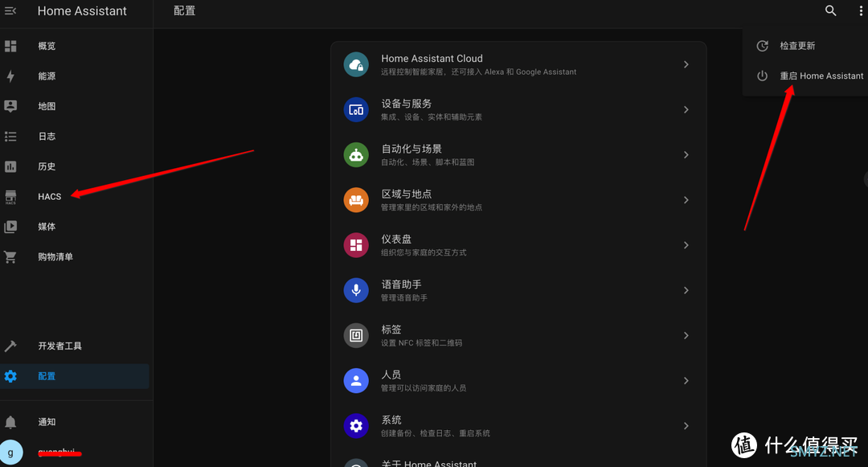Click the 检查更新 refresh icon
868x467 pixels.
tap(762, 46)
